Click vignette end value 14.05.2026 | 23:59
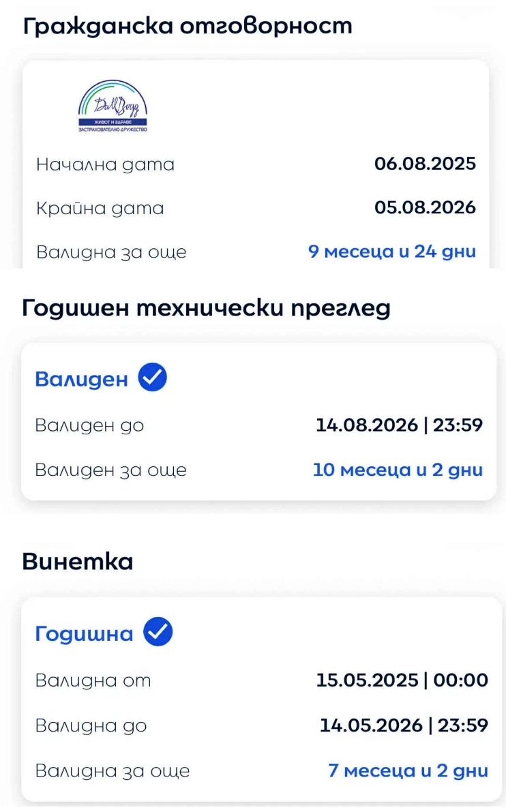Image resolution: width=506 pixels, height=812 pixels. [x=404, y=725]
